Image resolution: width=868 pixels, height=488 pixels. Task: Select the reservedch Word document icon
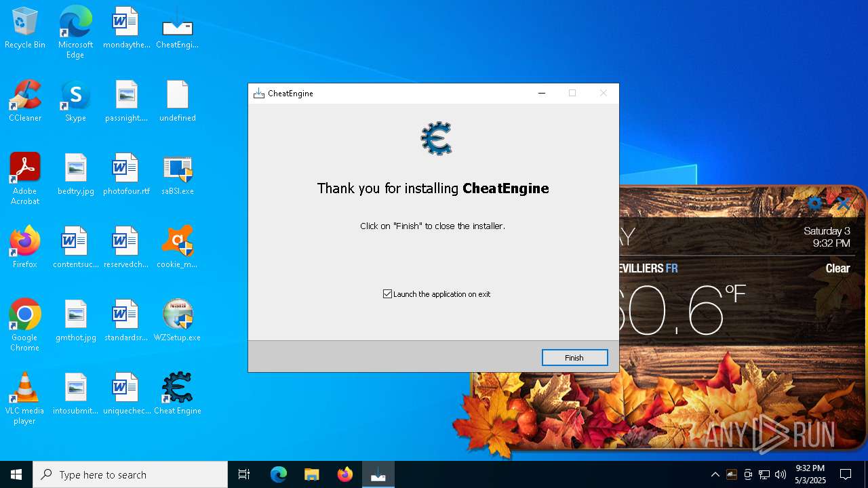[x=126, y=248]
